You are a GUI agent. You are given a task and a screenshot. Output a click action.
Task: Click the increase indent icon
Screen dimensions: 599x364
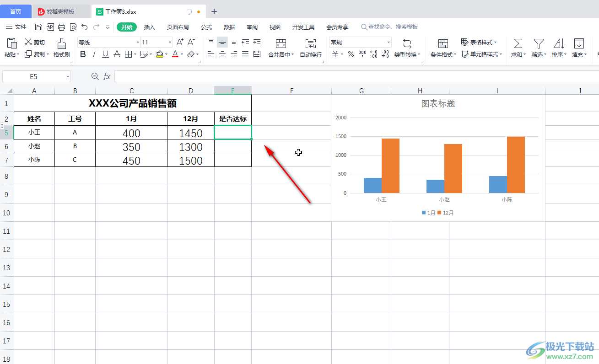click(257, 42)
